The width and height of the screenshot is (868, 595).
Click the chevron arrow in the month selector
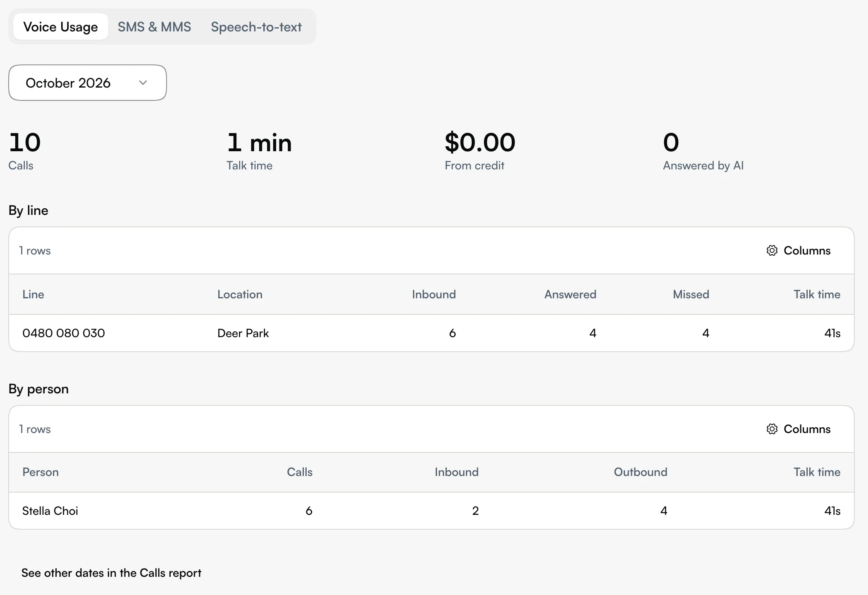[x=143, y=83]
